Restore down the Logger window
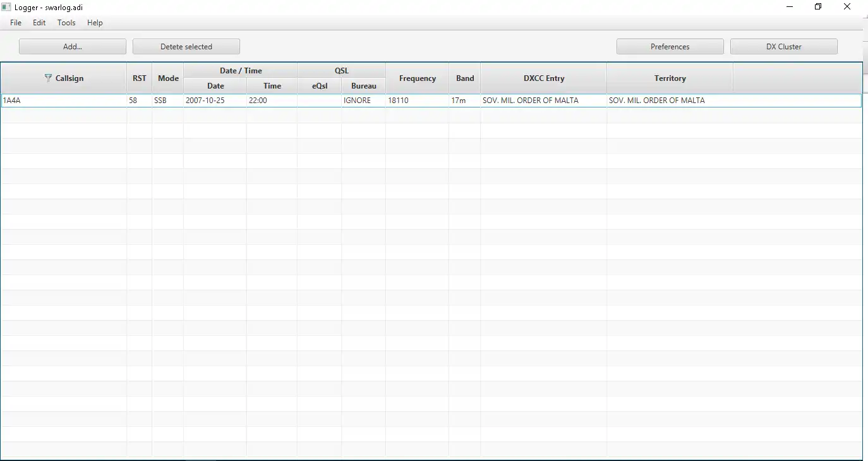868x461 pixels. (x=818, y=7)
